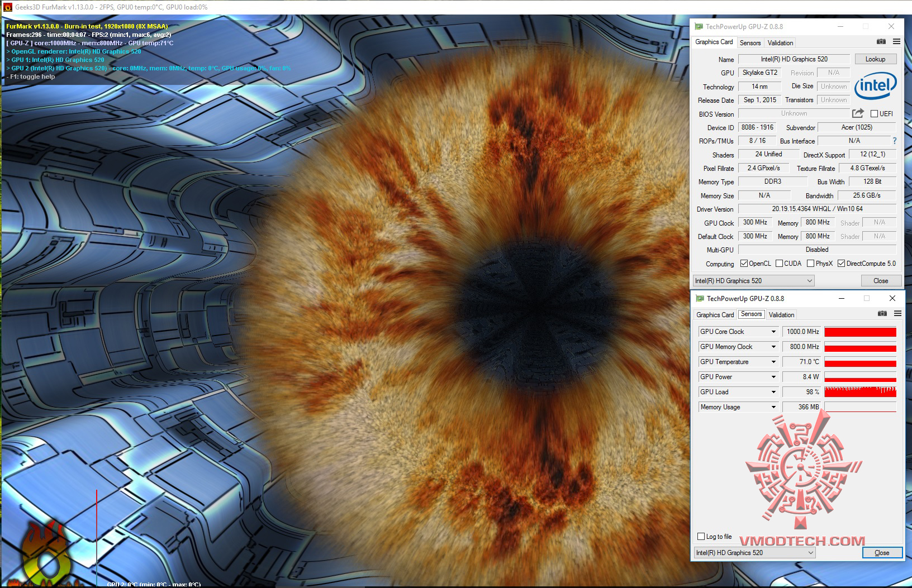The height and width of the screenshot is (588, 912).
Task: Open the hamburger menu in upper GPU-Z window
Action: (896, 42)
